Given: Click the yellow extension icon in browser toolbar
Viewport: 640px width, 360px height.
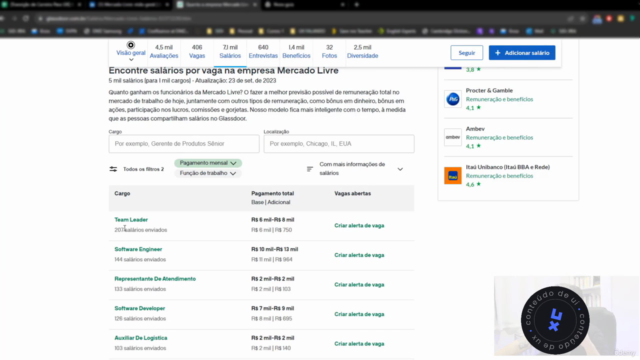Looking at the screenshot, I should pyautogui.click(x=620, y=18).
